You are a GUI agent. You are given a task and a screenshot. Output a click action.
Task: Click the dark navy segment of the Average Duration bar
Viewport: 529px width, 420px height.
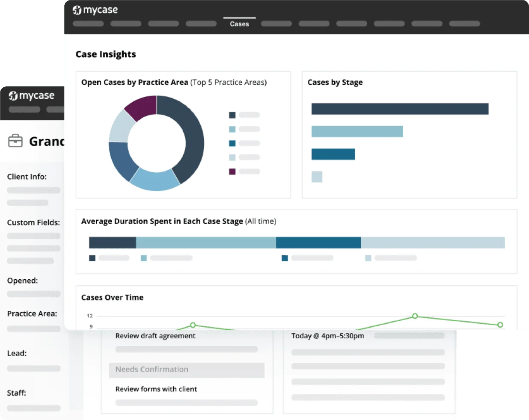tap(113, 243)
